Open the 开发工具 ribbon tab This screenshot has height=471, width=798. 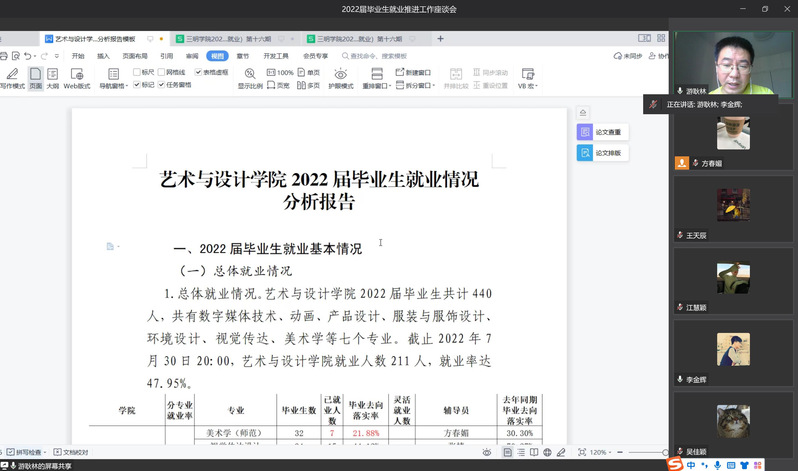(276, 56)
